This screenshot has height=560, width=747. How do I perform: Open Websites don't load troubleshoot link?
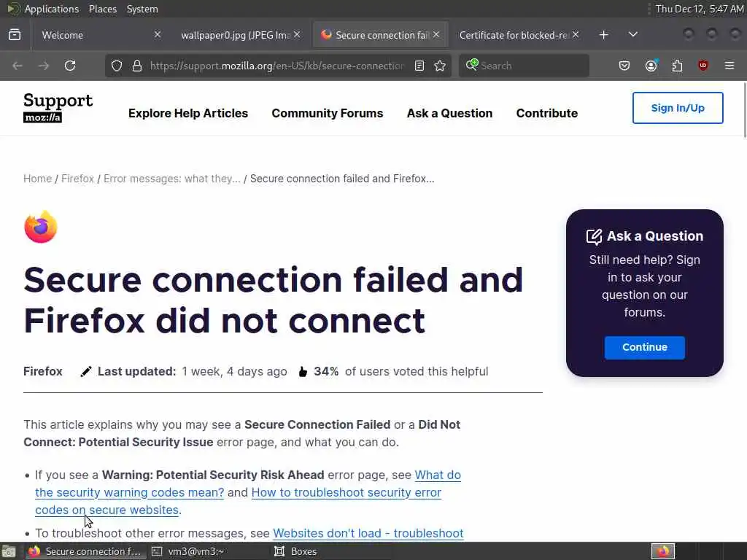tap(368, 533)
